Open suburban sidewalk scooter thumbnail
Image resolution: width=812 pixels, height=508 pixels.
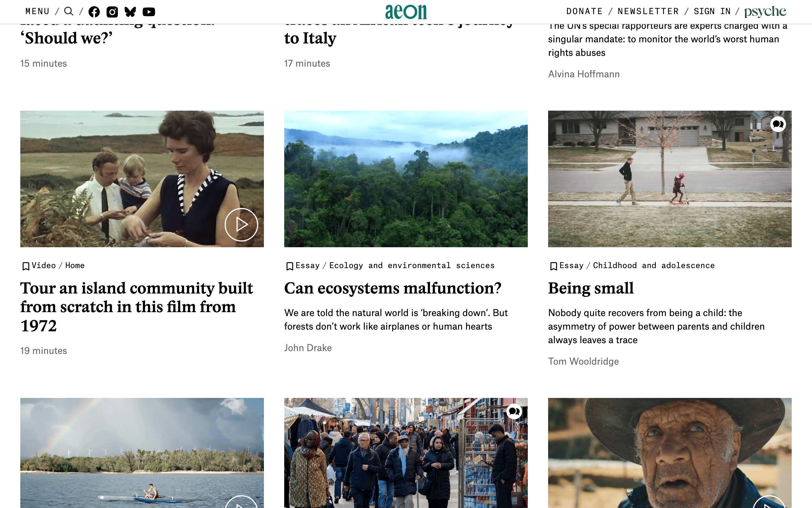click(670, 179)
